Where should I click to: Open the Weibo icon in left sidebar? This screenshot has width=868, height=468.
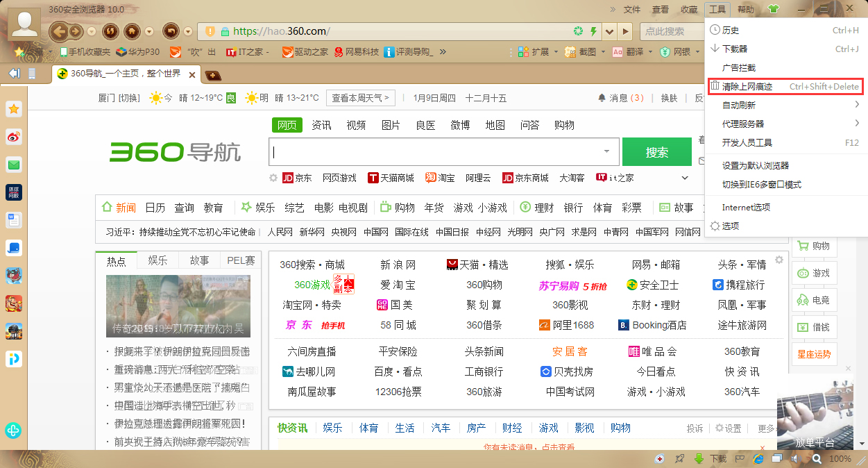tap(13, 135)
